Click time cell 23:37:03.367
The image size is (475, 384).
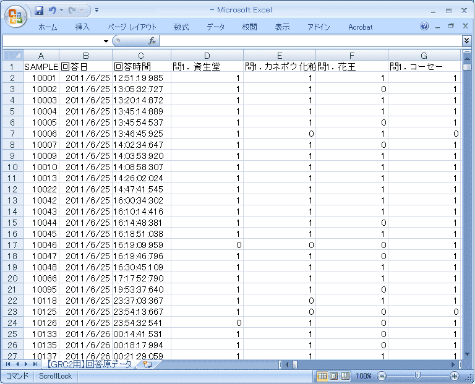pyautogui.click(x=142, y=301)
